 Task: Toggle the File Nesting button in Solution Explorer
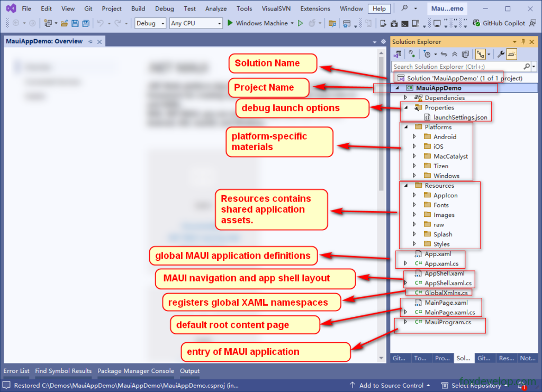coord(480,54)
